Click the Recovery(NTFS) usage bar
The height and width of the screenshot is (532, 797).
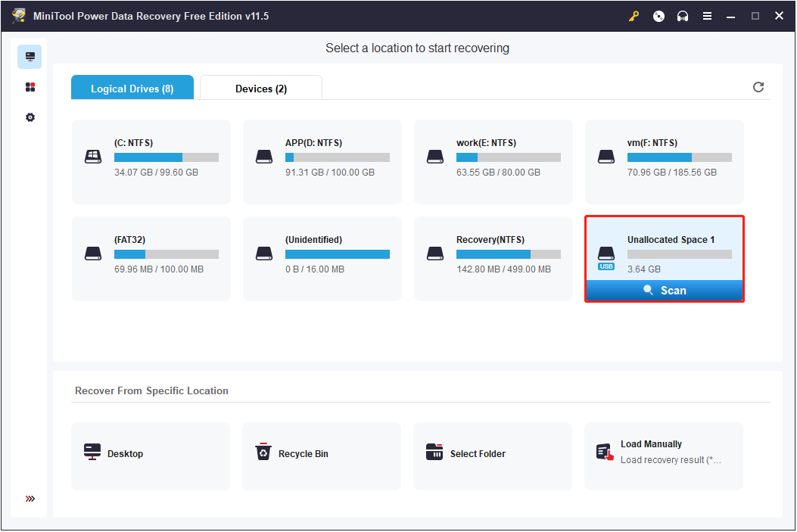[509, 254]
